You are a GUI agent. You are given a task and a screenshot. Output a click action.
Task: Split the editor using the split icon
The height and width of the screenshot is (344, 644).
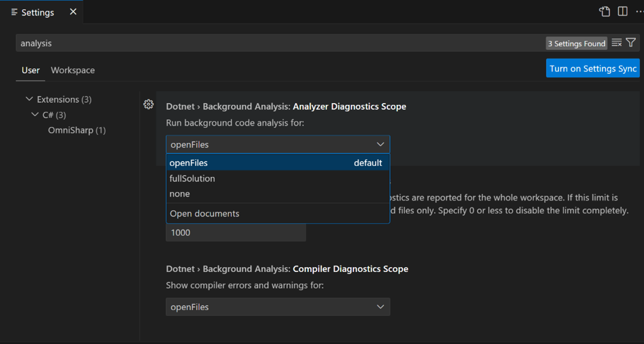(x=622, y=11)
